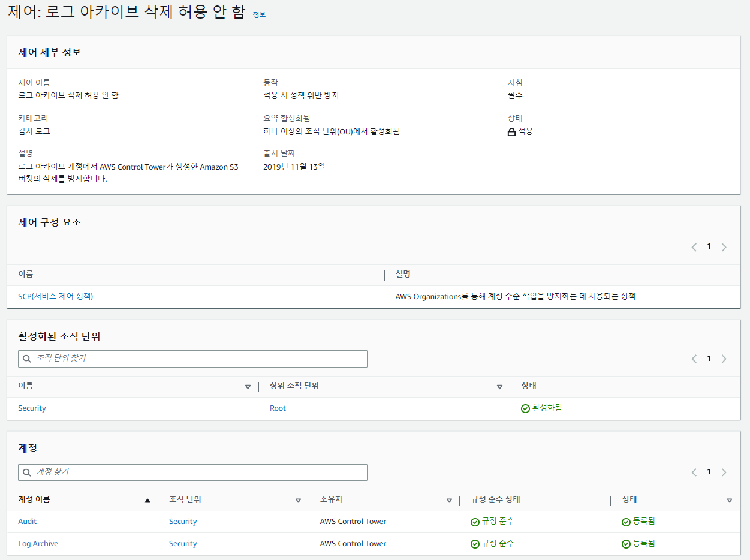This screenshot has width=750, height=560.
Task: Click the green check icon beside 활성화됨
Action: click(x=525, y=408)
